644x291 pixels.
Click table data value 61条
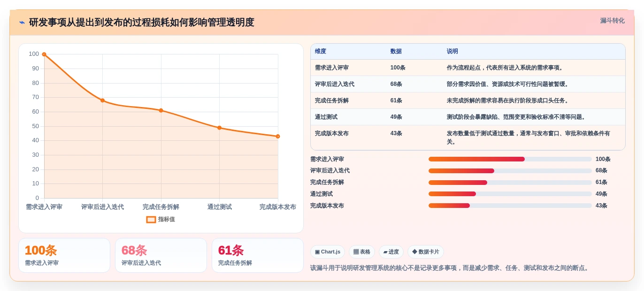point(396,100)
